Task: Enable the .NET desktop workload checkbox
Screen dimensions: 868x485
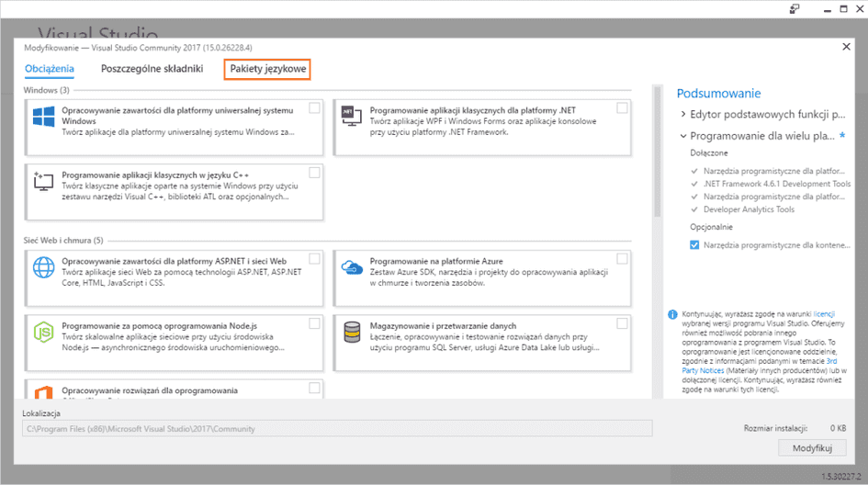Action: pos(623,108)
